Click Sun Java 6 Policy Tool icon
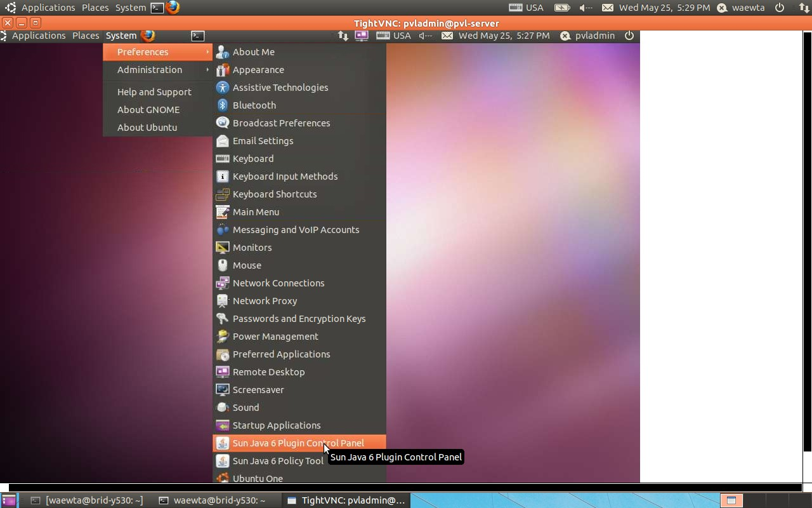This screenshot has height=508, width=812. [222, 461]
